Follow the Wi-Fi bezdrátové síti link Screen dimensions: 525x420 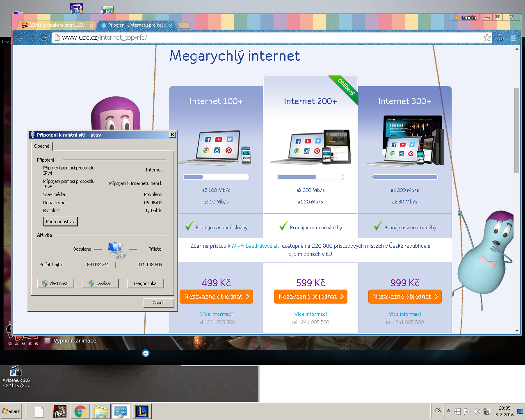coord(256,246)
